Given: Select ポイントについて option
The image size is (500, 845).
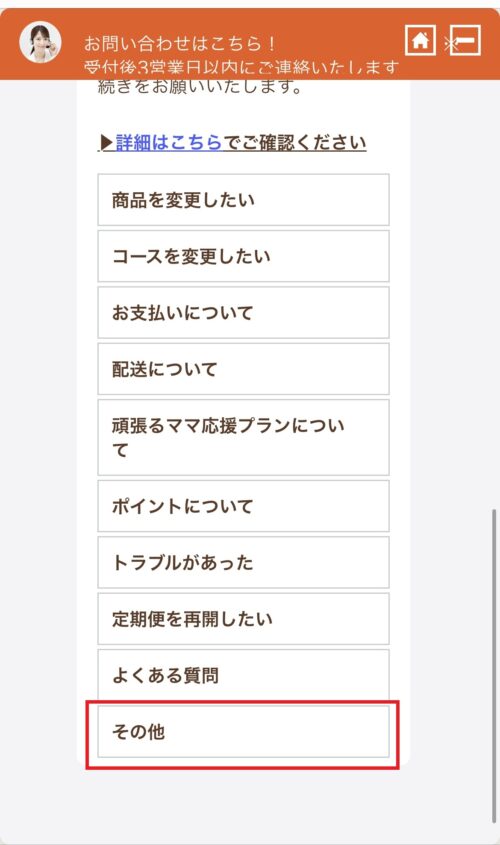Looking at the screenshot, I should click(x=243, y=506).
